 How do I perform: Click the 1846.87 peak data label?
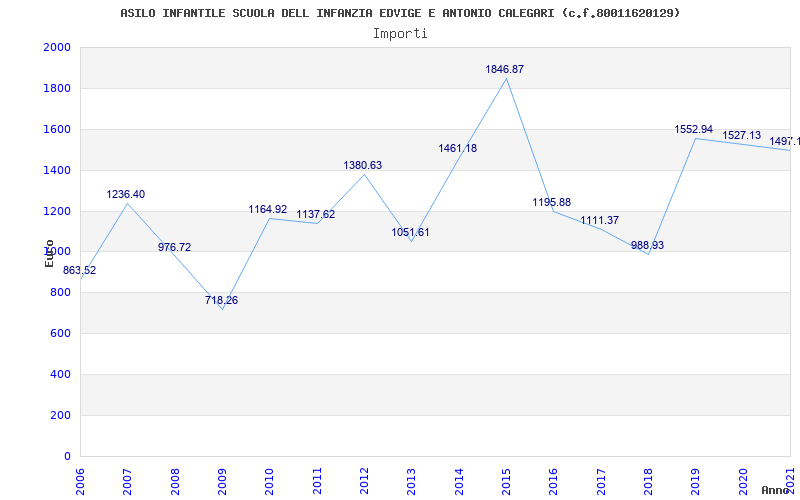[x=504, y=69]
